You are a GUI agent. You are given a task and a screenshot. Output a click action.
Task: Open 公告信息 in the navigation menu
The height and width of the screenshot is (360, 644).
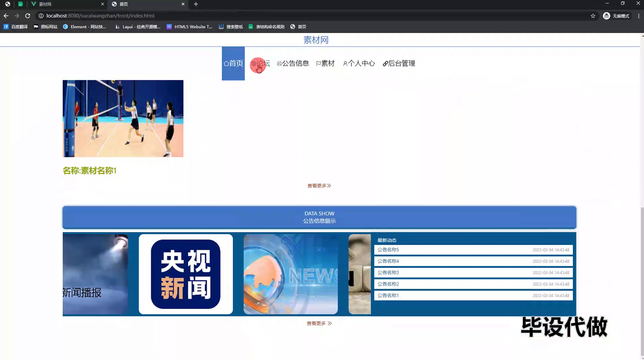[293, 63]
